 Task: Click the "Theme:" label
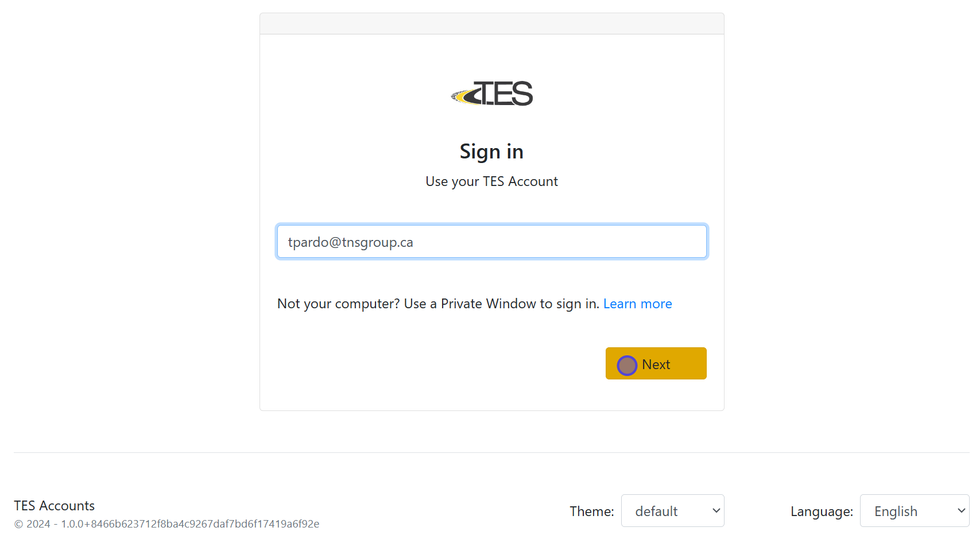point(591,511)
